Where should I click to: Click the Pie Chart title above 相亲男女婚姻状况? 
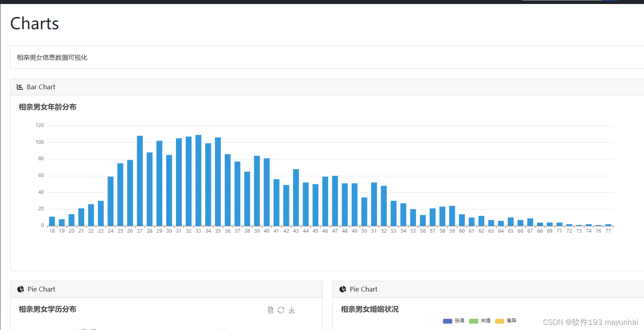coord(363,289)
